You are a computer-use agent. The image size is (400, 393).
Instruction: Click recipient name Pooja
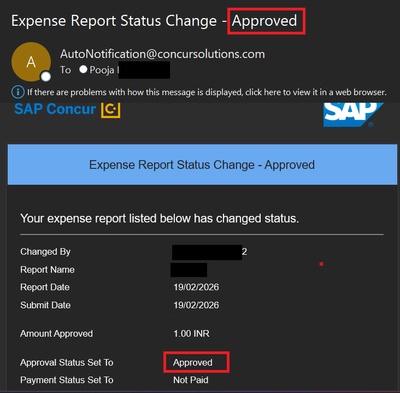click(102, 70)
